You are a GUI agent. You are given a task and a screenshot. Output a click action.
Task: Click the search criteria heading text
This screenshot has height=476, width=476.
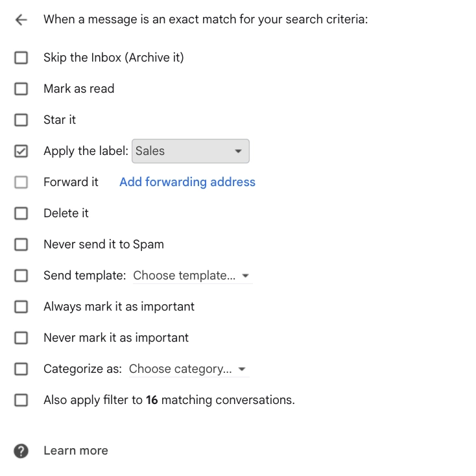click(x=206, y=19)
